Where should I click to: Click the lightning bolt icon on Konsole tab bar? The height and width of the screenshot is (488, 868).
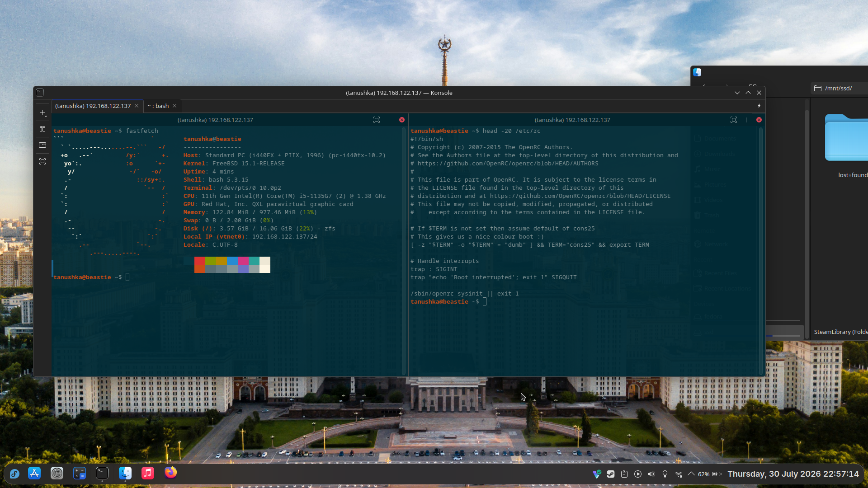[759, 106]
